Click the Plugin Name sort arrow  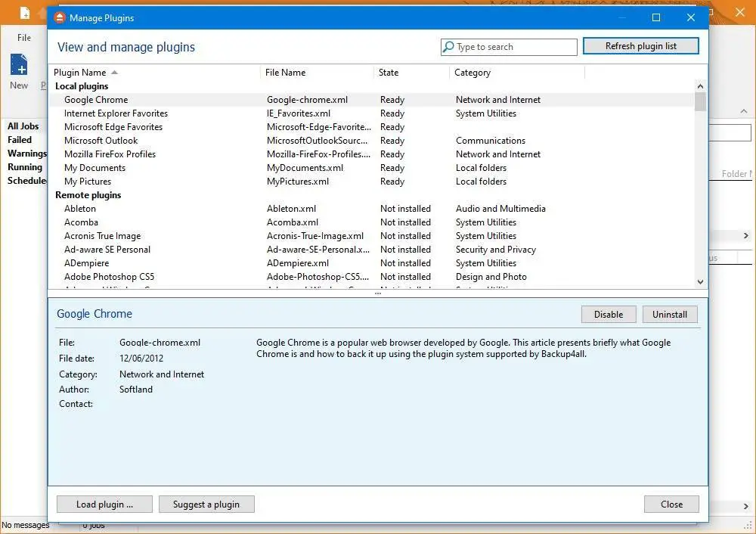point(114,73)
